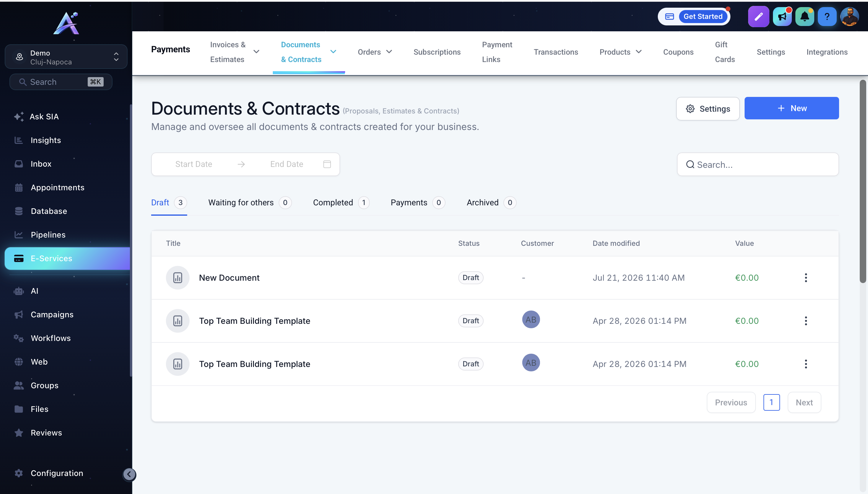This screenshot has width=868, height=494.
Task: Expand the Invoices & Estimates dropdown
Action: click(x=257, y=52)
